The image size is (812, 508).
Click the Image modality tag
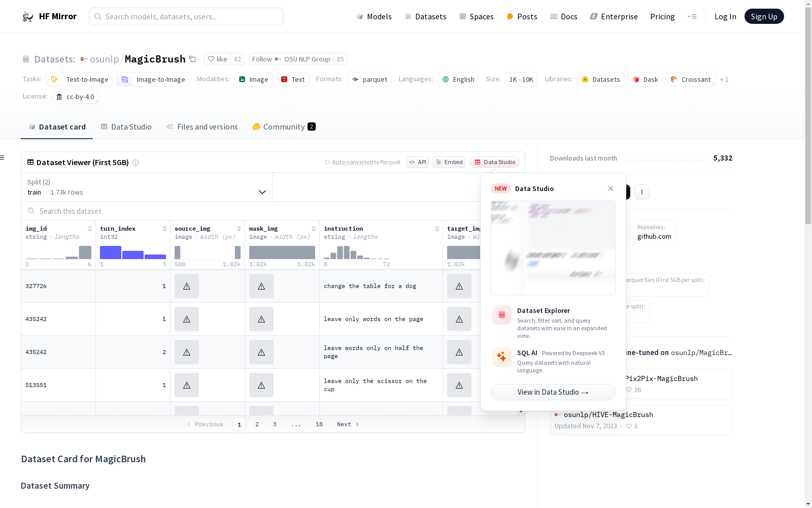(254, 79)
